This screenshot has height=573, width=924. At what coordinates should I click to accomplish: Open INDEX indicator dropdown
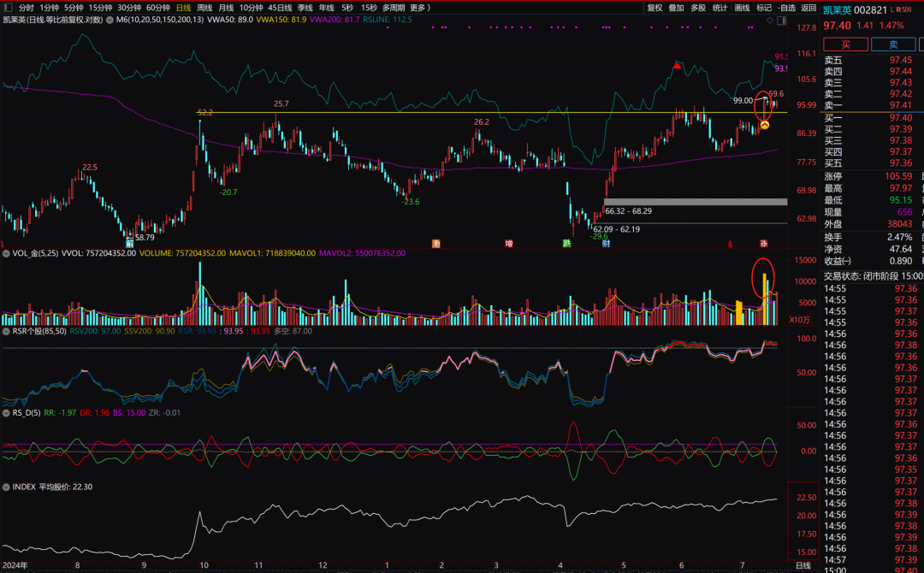7,487
